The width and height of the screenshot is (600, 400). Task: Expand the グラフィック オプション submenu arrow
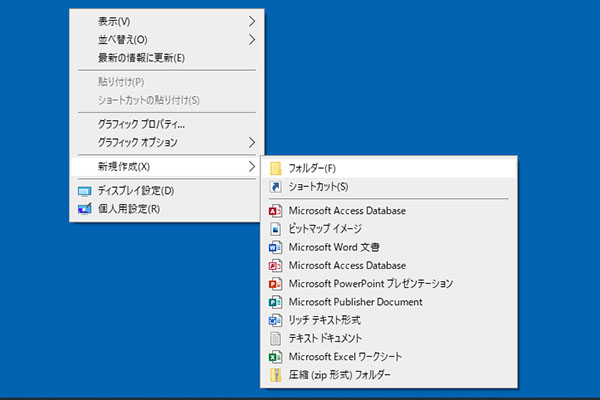tap(251, 143)
